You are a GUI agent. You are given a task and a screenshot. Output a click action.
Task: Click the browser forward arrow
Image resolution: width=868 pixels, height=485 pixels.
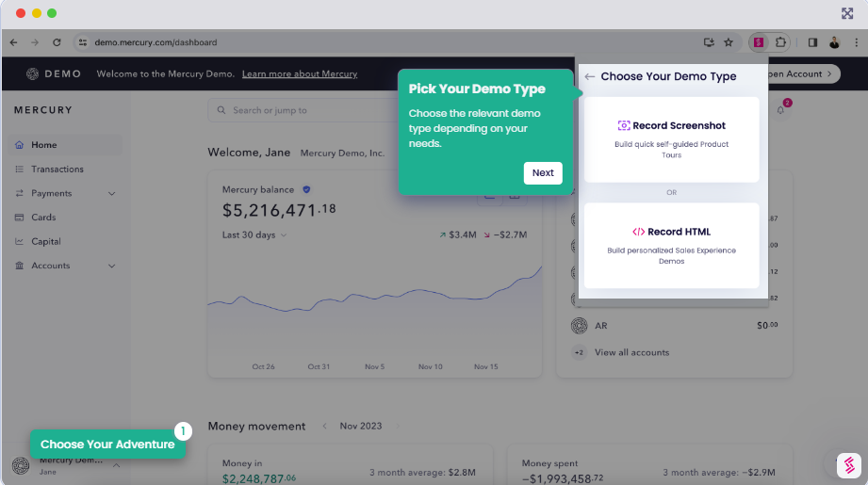pos(35,42)
